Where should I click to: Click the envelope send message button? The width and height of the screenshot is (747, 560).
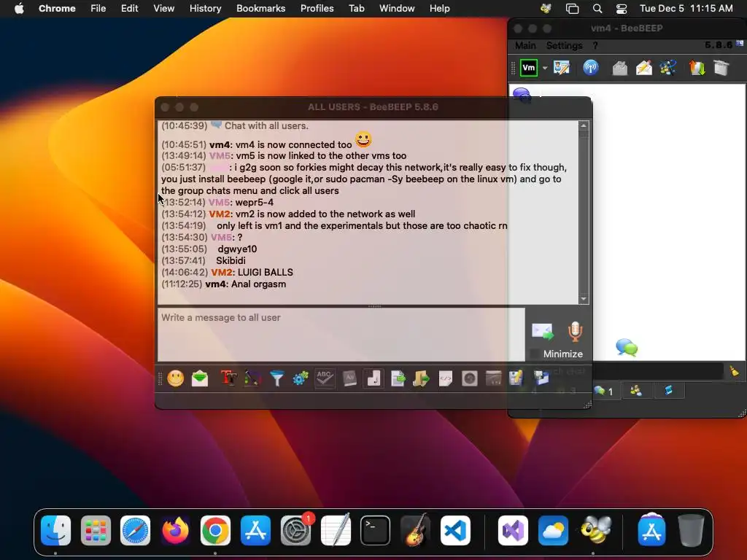click(x=543, y=332)
